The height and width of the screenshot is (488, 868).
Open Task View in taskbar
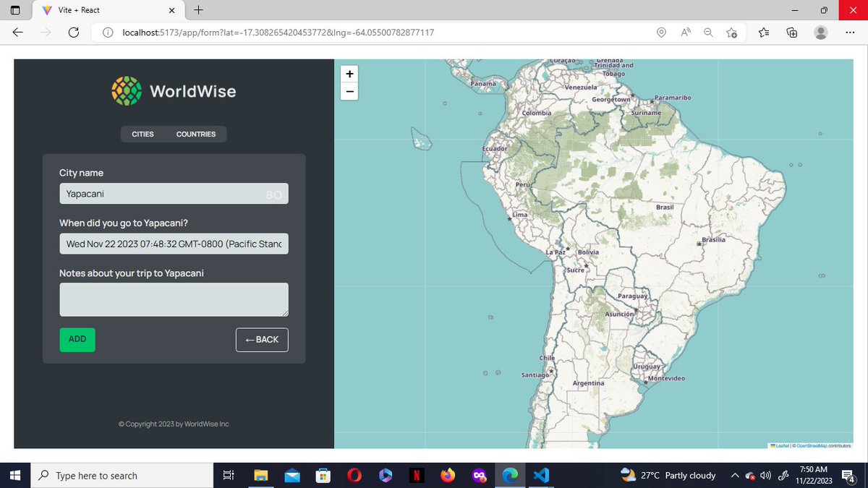pos(228,475)
